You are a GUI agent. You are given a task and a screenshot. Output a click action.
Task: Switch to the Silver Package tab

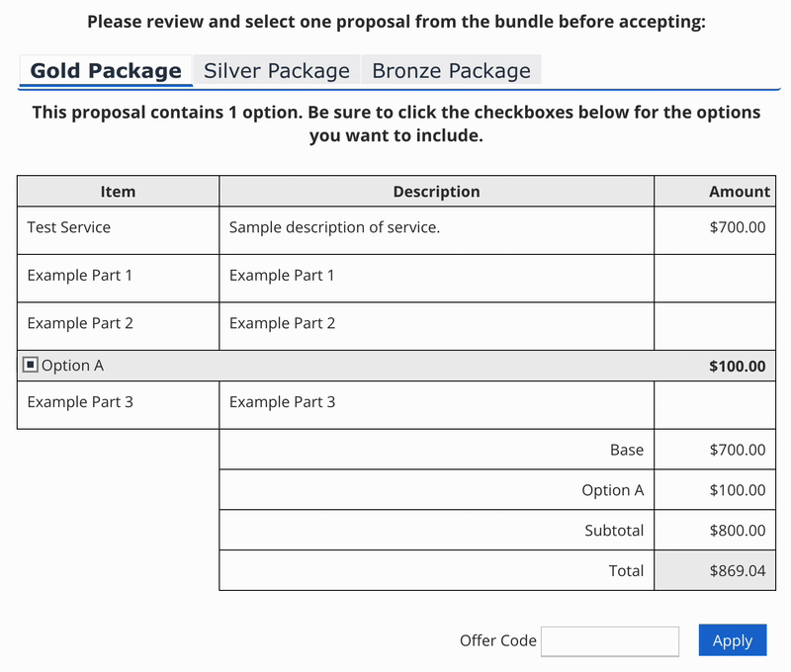click(277, 70)
